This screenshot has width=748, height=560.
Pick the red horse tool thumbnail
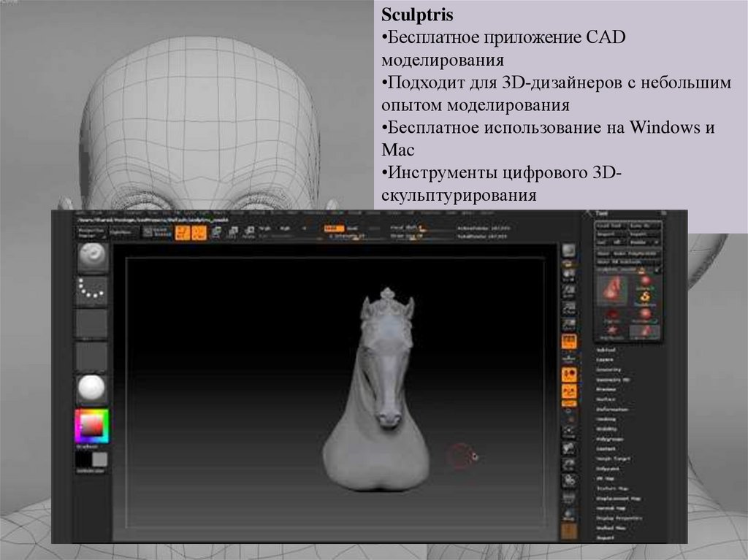tap(613, 288)
